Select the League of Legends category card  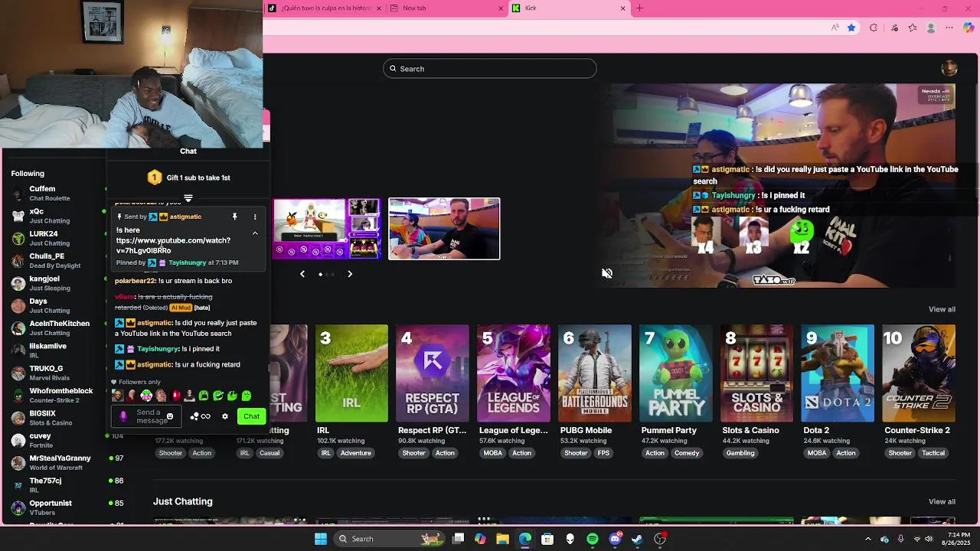click(x=514, y=373)
